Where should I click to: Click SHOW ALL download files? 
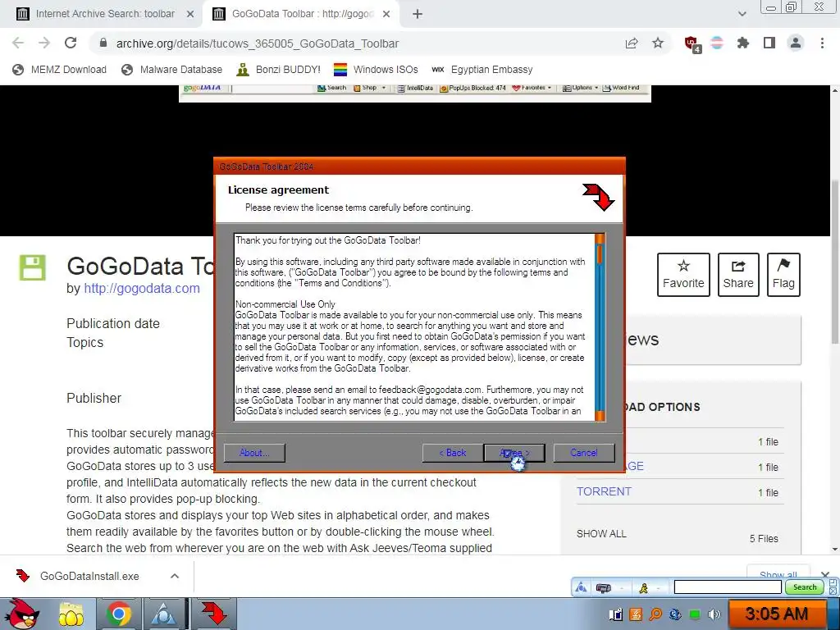pyautogui.click(x=601, y=534)
